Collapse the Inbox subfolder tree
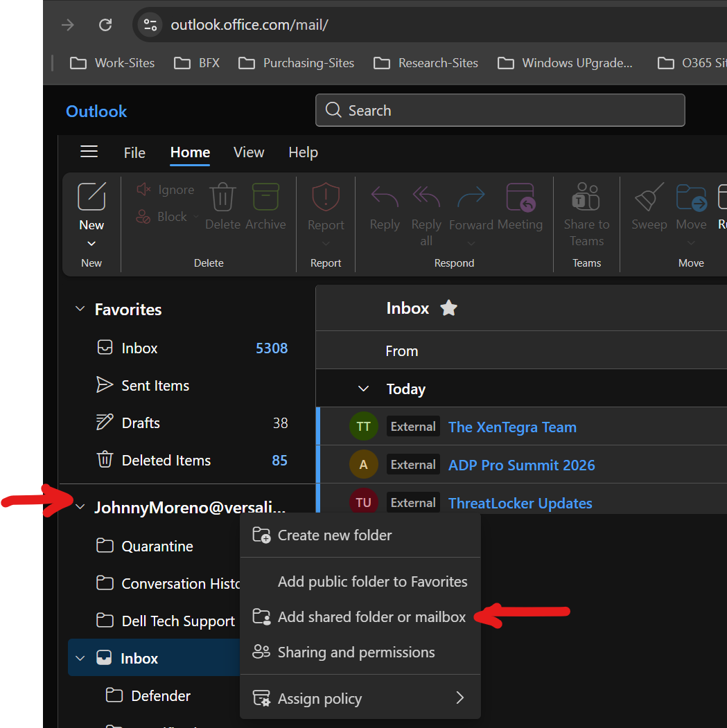 (80, 658)
